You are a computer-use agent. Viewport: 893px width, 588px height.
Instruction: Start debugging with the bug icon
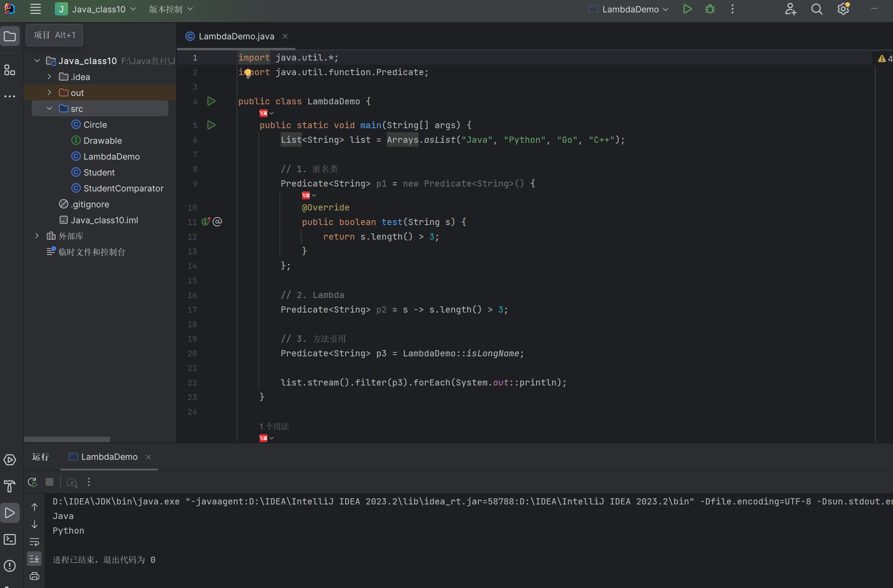(x=710, y=9)
